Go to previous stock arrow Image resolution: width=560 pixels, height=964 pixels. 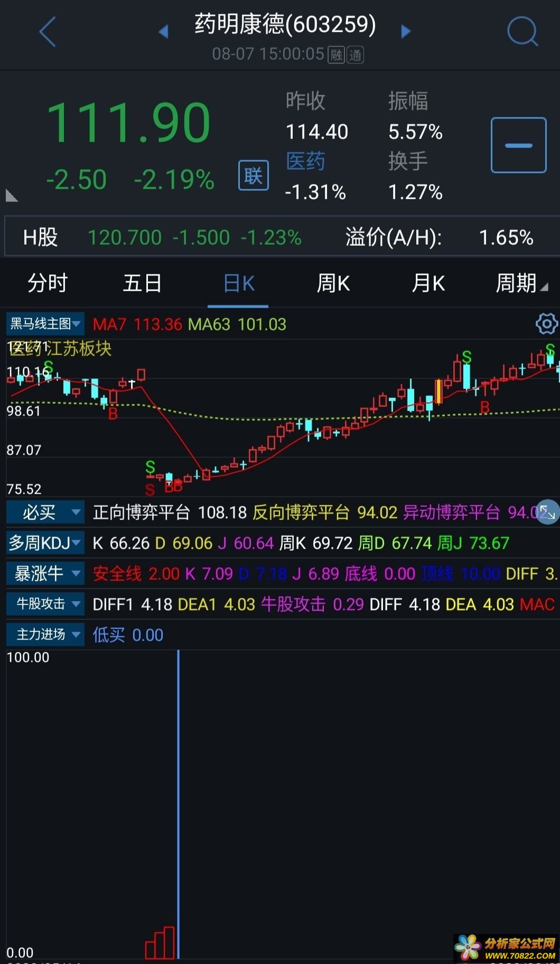(163, 32)
